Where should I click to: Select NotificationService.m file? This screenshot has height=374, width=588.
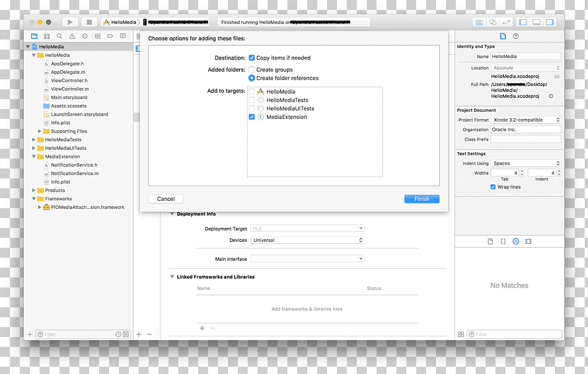point(75,173)
